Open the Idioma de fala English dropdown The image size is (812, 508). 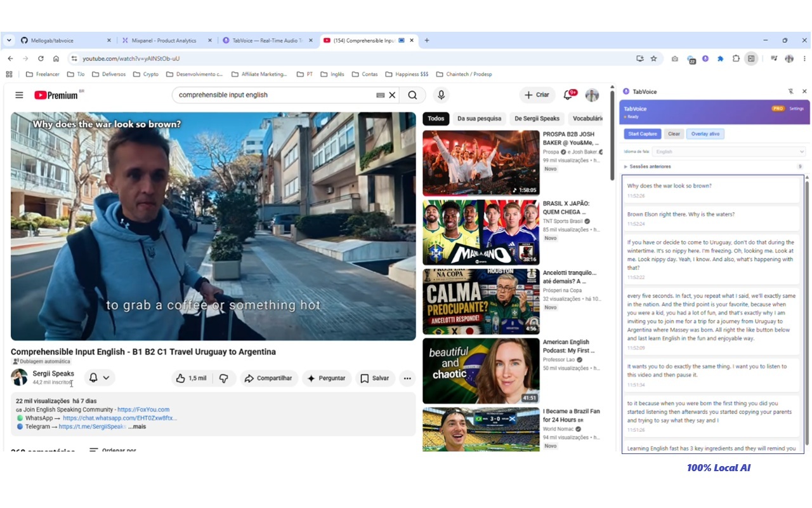click(x=730, y=152)
